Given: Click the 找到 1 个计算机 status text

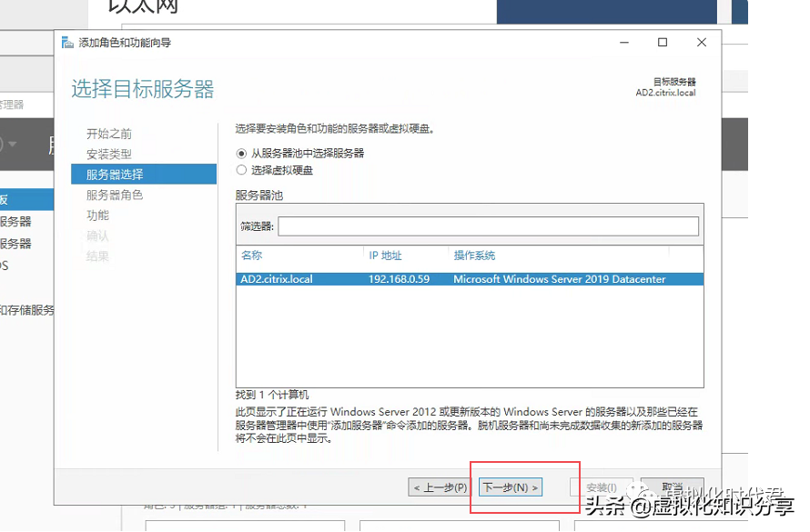Looking at the screenshot, I should pos(272,395).
